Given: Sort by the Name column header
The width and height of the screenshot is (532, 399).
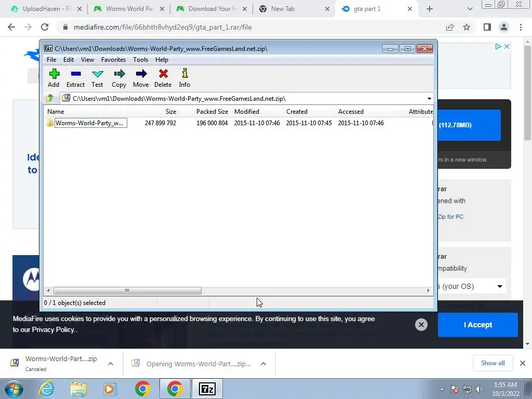Looking at the screenshot, I should click(86, 112).
